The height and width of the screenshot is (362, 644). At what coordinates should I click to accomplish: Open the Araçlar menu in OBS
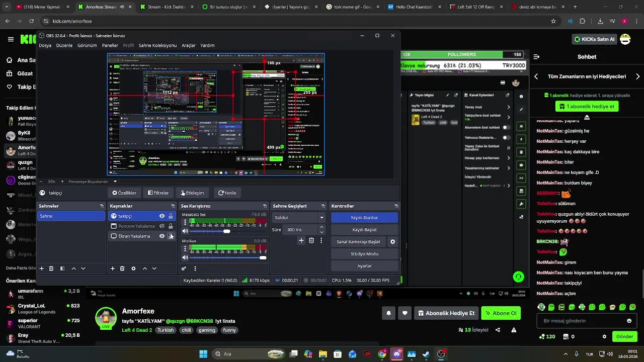coord(189,45)
